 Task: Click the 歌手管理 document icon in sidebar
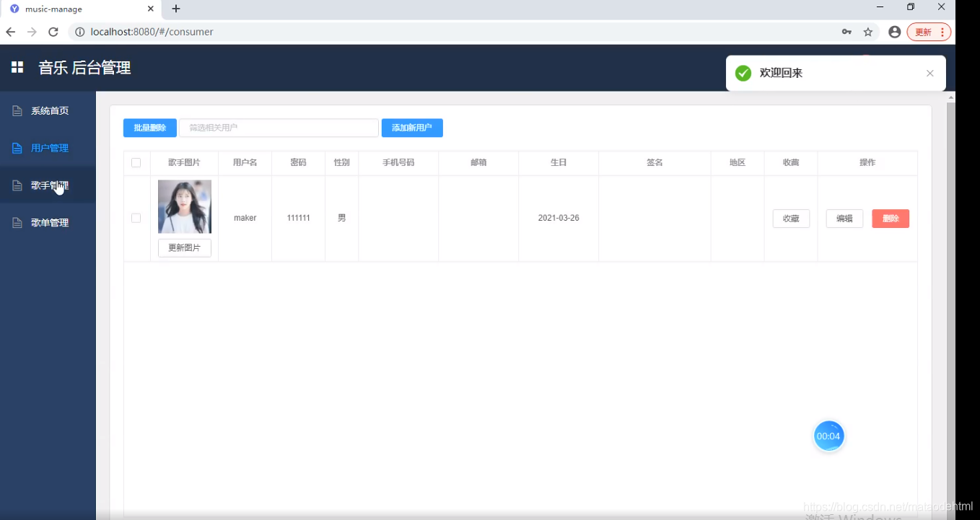click(x=17, y=186)
